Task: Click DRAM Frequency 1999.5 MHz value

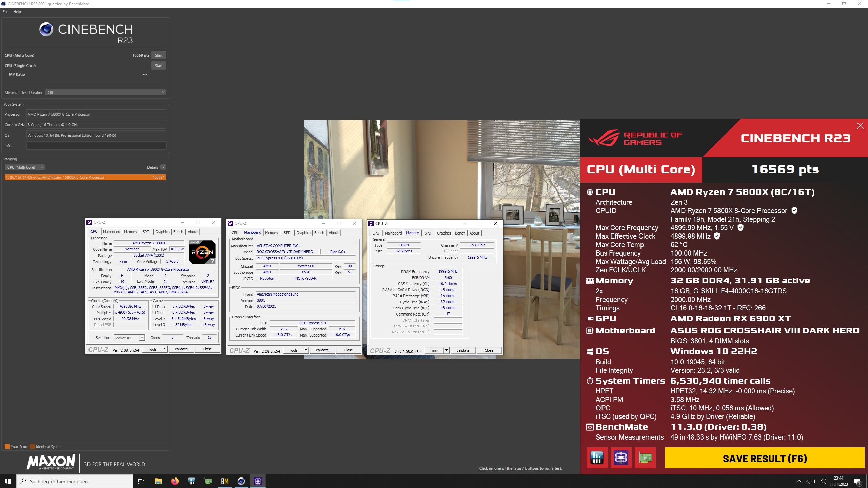Action: pos(448,271)
